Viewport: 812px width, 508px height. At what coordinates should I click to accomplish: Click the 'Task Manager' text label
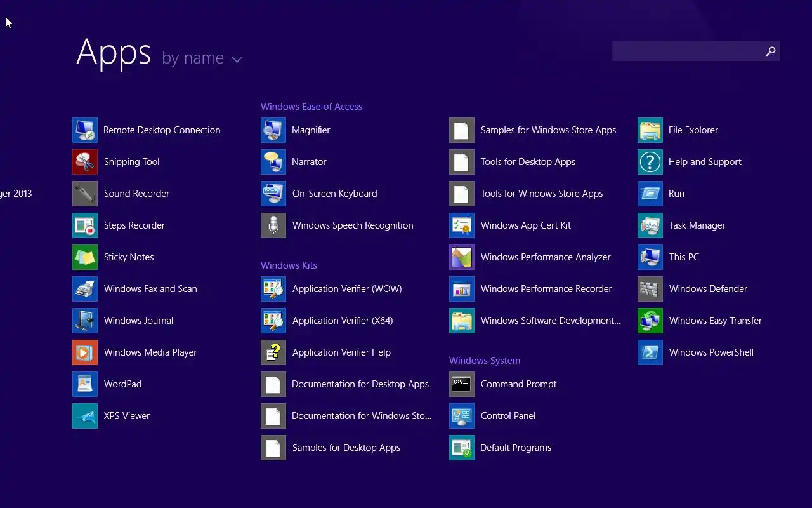pos(697,225)
